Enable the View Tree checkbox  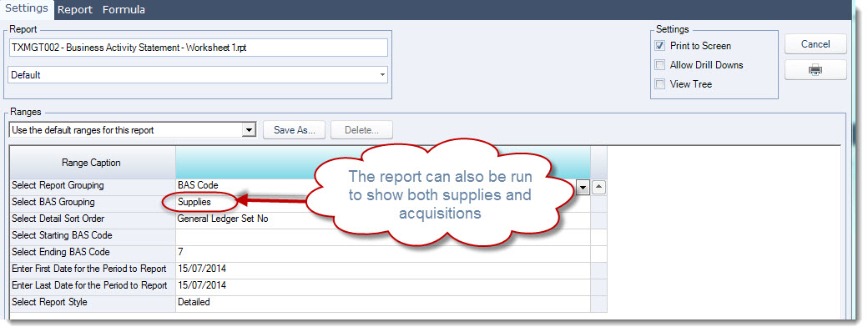click(x=659, y=84)
